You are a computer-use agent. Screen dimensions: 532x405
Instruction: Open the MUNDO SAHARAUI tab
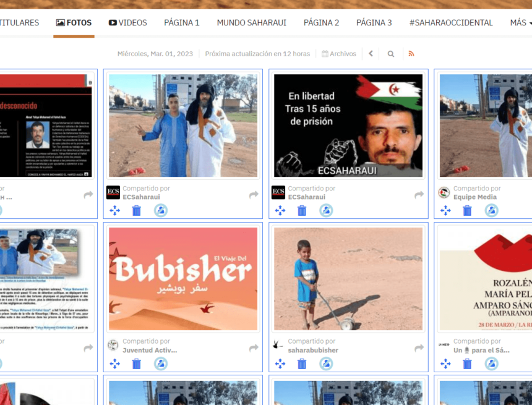[x=251, y=23]
